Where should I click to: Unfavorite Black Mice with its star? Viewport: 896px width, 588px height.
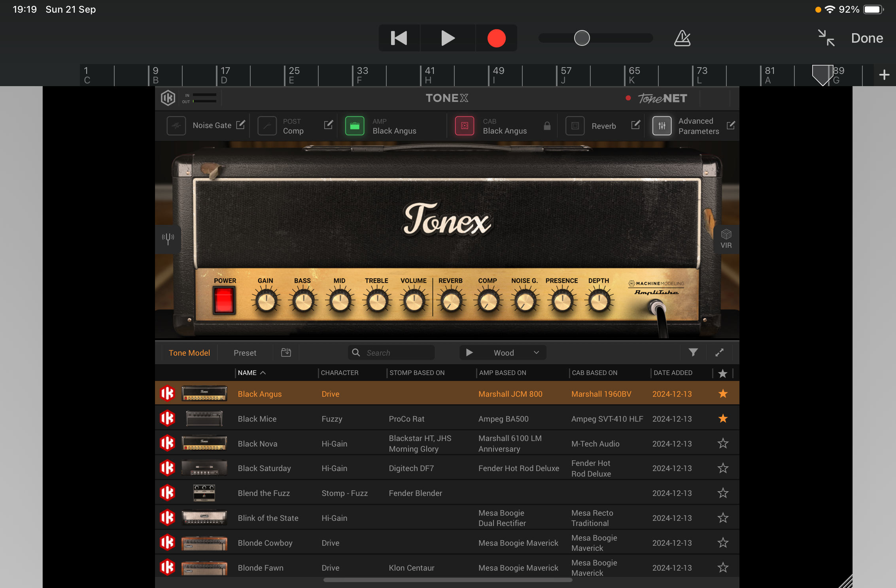tap(723, 418)
